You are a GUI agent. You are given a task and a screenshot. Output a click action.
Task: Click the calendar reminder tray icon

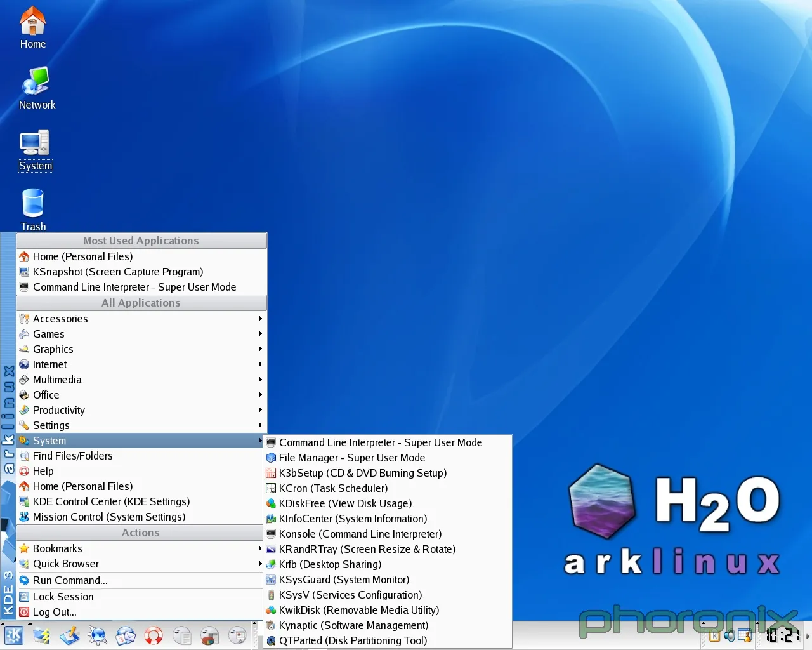point(745,635)
